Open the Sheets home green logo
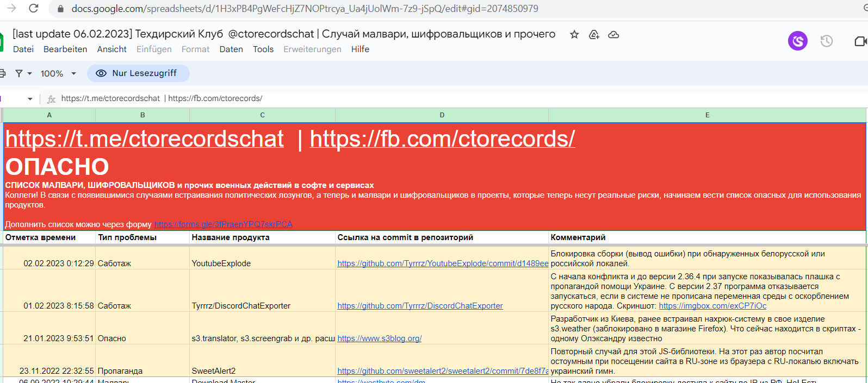868x383 pixels. tap(2, 42)
